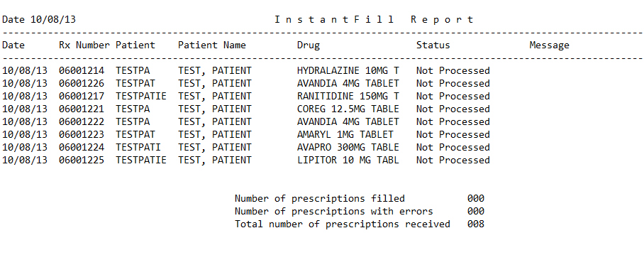The height and width of the screenshot is (277, 644).
Task: Click the Drug column header
Action: [x=309, y=45]
